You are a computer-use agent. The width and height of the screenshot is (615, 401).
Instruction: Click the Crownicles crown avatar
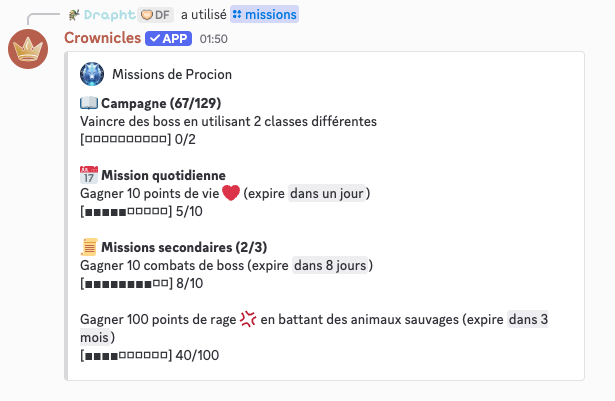coord(28,50)
